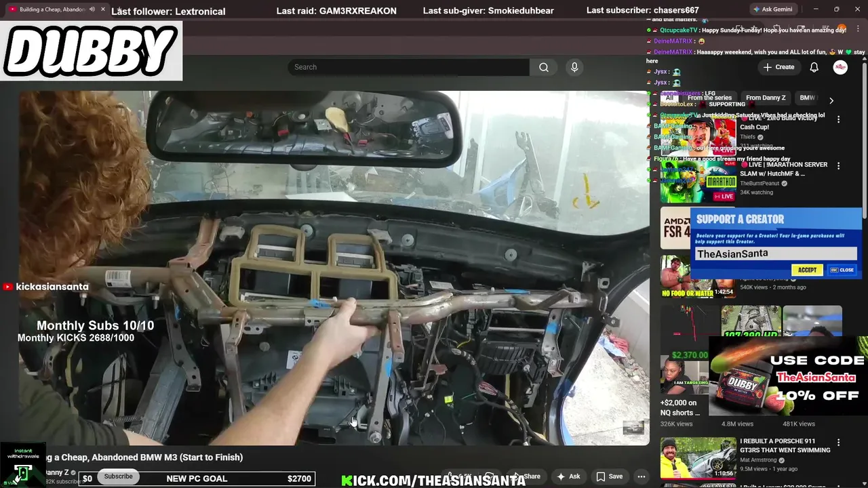
Task: Select the 'From the series' chip
Action: [709, 98]
